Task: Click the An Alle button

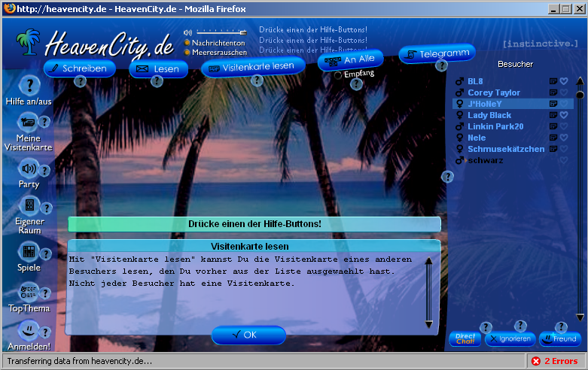Action: click(x=351, y=59)
